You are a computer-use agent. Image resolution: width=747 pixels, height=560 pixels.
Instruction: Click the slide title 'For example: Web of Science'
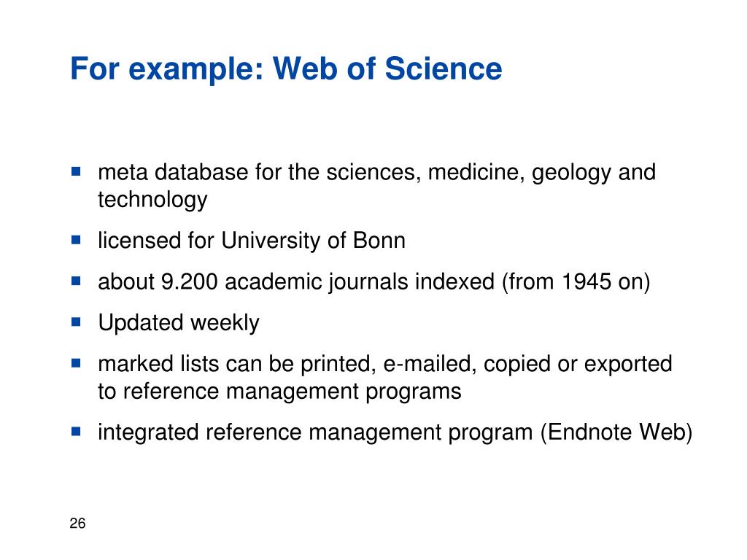tap(286, 69)
